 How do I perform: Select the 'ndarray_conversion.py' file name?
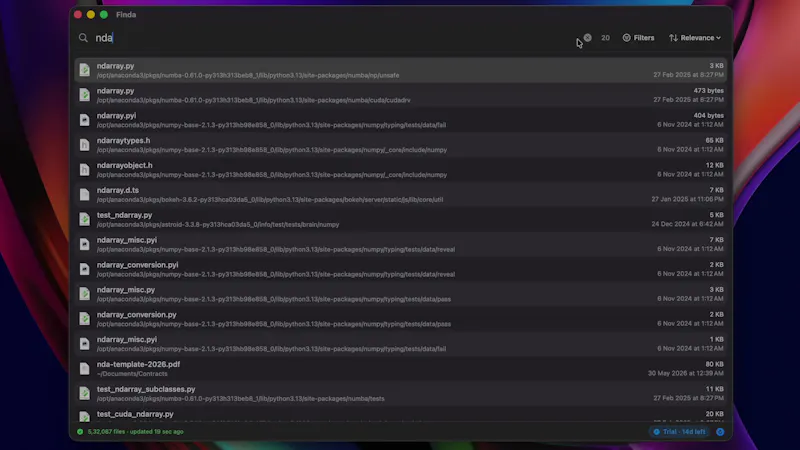[137, 315]
